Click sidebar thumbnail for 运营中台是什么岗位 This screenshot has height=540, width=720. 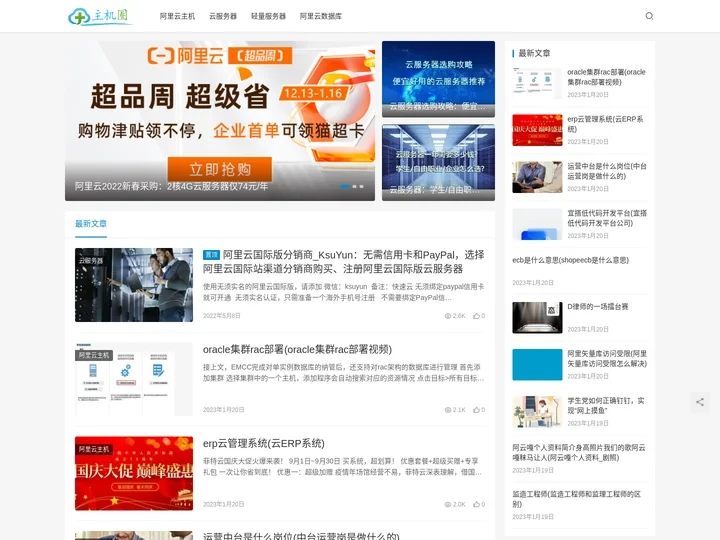pyautogui.click(x=537, y=177)
